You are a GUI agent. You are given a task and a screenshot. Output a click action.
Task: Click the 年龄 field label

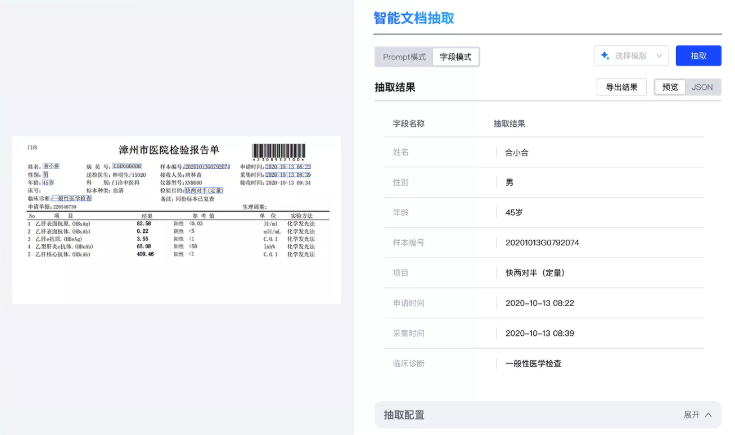point(401,212)
